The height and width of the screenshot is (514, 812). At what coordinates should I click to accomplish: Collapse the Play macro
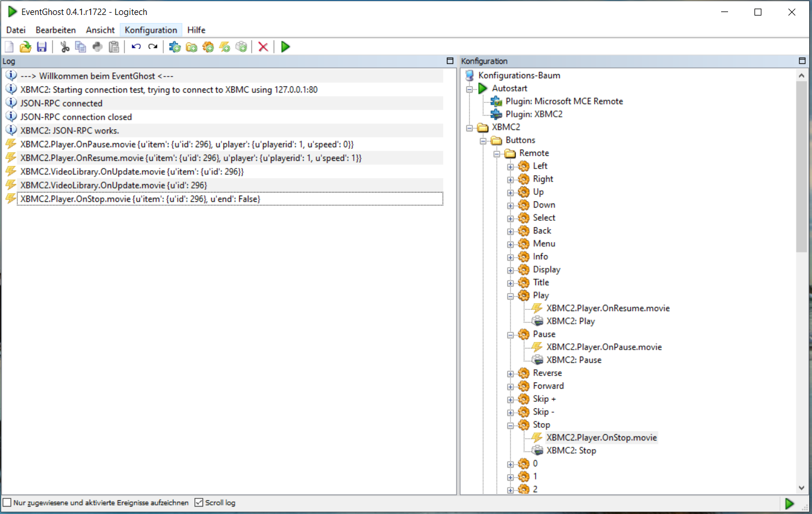pos(510,296)
